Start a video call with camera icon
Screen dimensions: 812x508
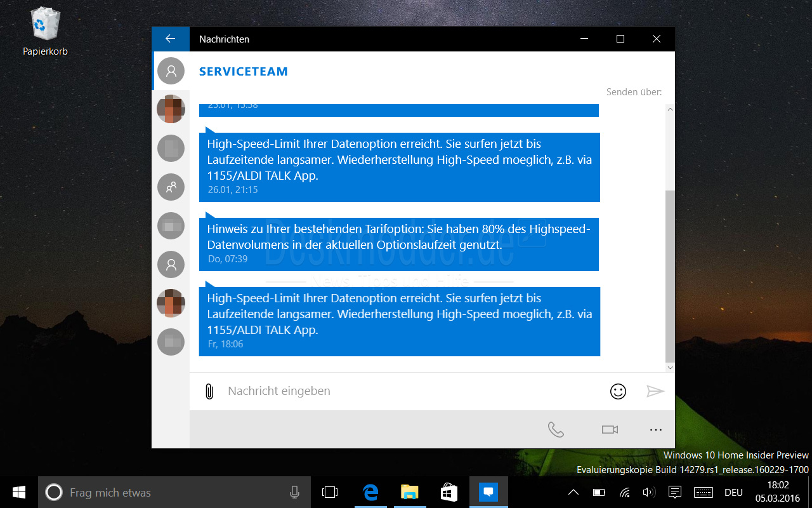click(610, 430)
